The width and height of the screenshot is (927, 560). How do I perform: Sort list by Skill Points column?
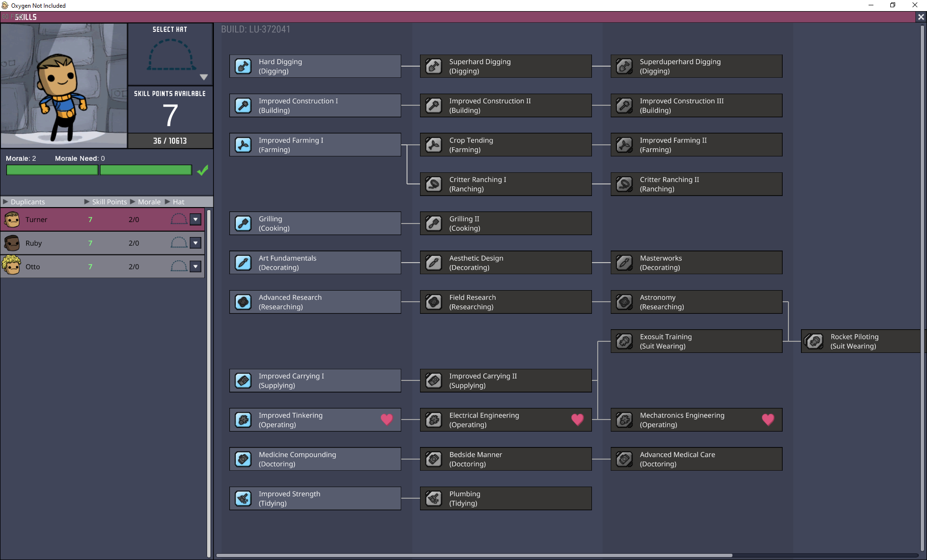(x=105, y=202)
